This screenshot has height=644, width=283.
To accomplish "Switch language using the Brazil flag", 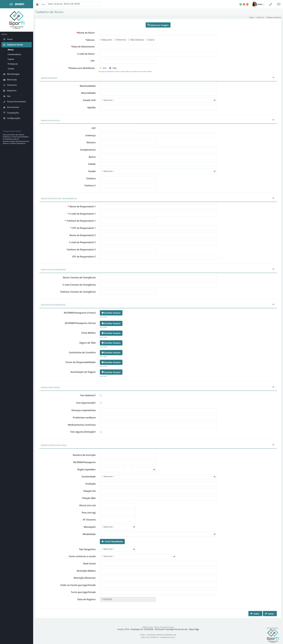I will (241, 4).
